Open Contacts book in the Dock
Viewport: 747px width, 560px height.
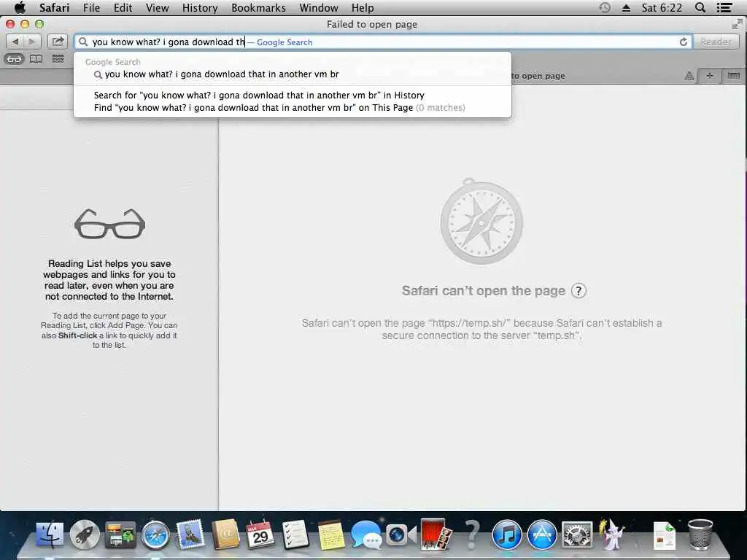pos(225,534)
